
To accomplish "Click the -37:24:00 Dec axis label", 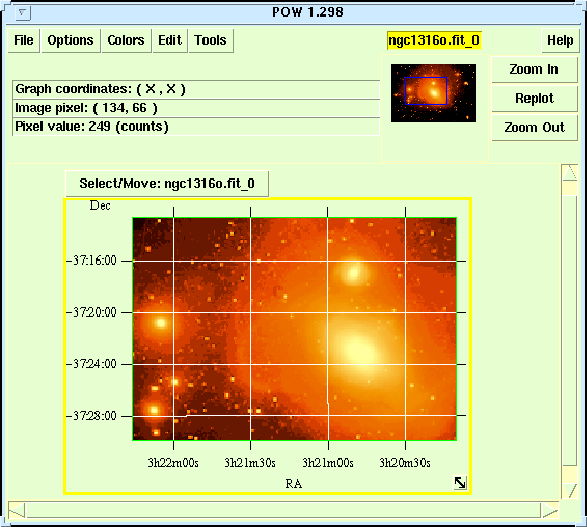I will click(x=91, y=364).
